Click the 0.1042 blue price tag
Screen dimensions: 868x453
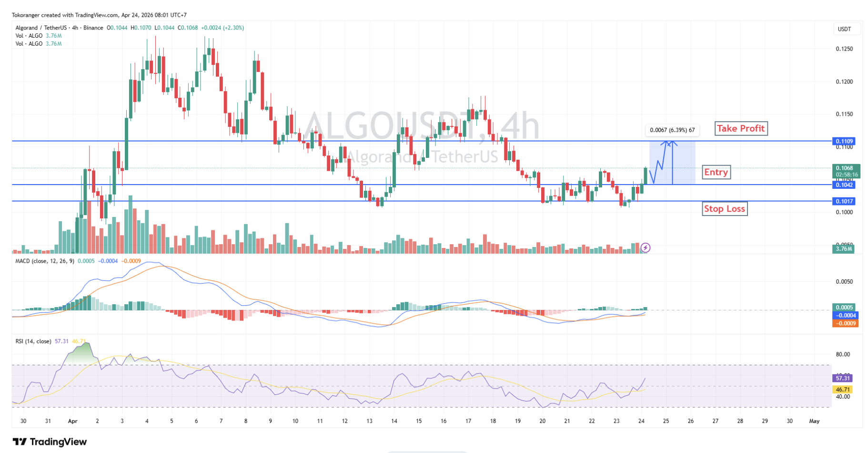pos(844,185)
